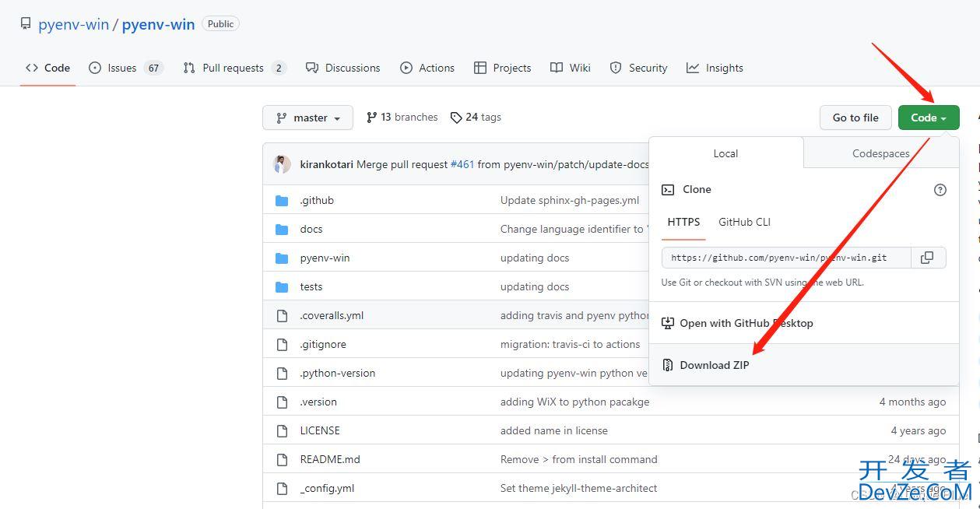Open the tests folder
Viewport: 980px width, 509px height.
[x=311, y=286]
